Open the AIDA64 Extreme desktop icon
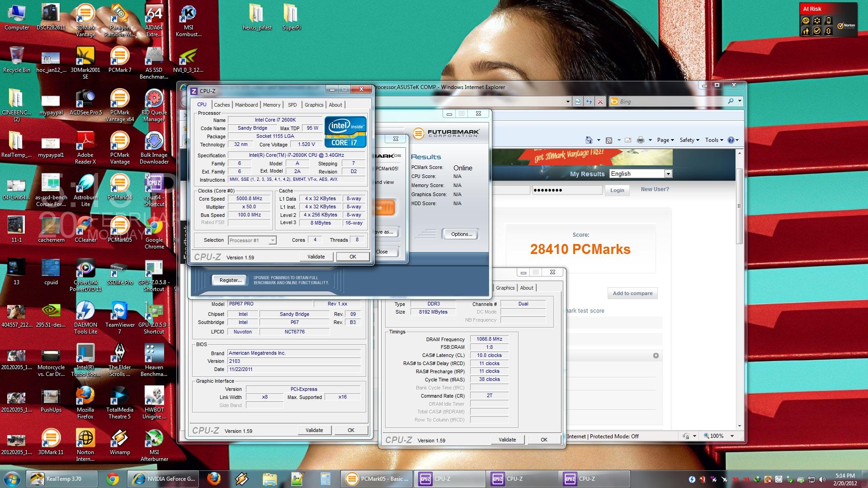This screenshot has width=868, height=488. (154, 19)
